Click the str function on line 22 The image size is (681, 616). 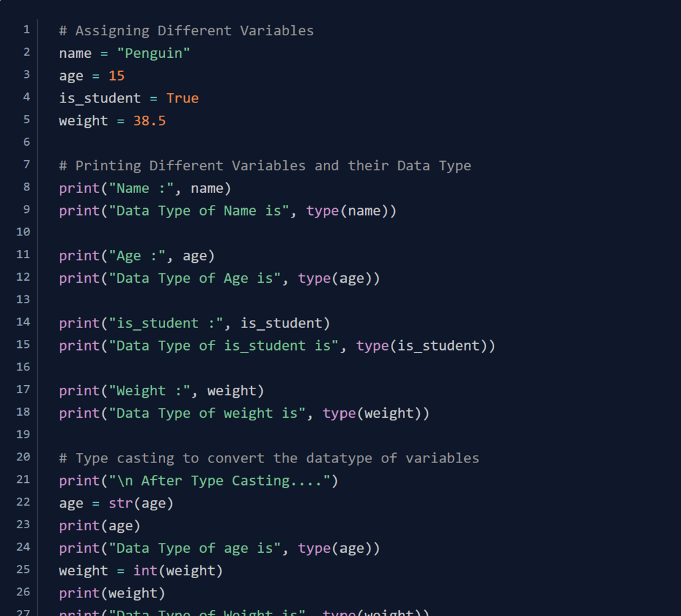[x=120, y=503]
